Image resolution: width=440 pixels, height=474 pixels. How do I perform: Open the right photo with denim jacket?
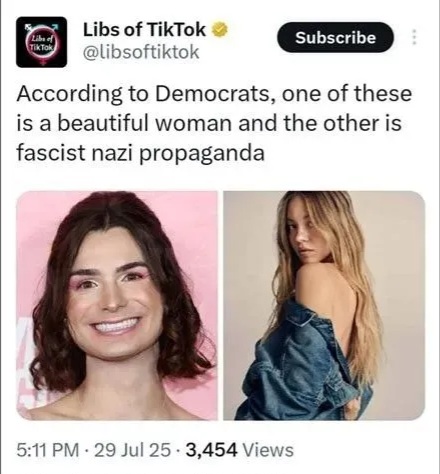pos(324,305)
